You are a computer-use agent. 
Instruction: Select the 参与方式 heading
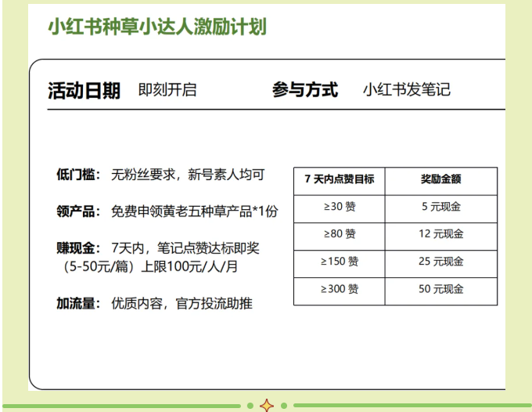tap(305, 90)
